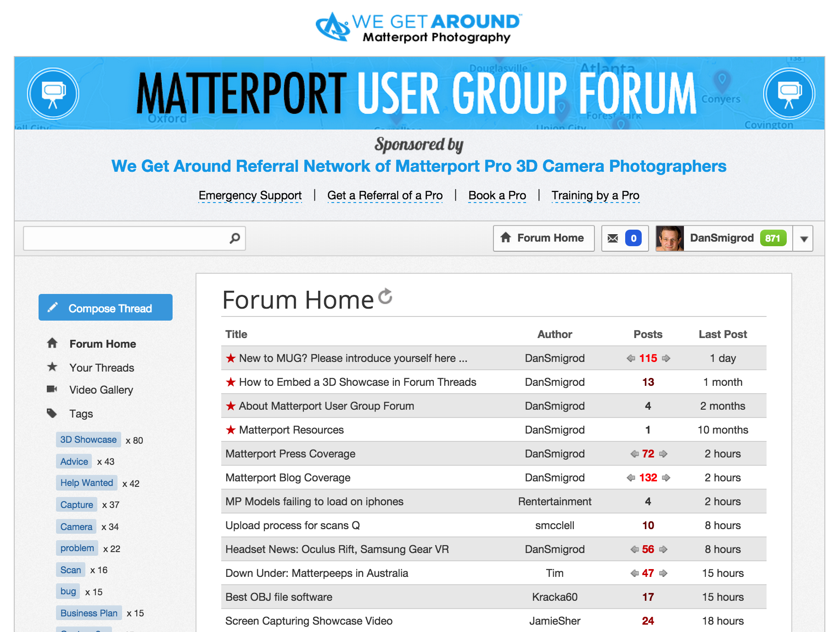Click the Advice tag
The width and height of the screenshot is (840, 632).
74,462
